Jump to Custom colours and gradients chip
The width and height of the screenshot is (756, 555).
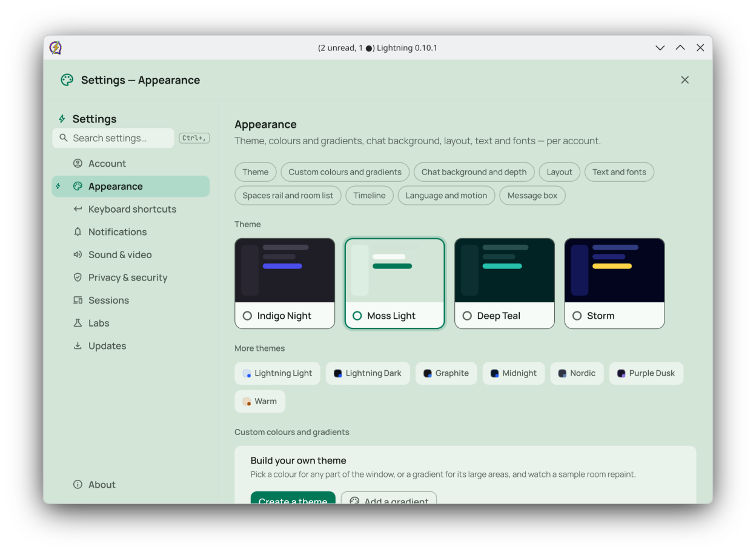click(x=345, y=172)
